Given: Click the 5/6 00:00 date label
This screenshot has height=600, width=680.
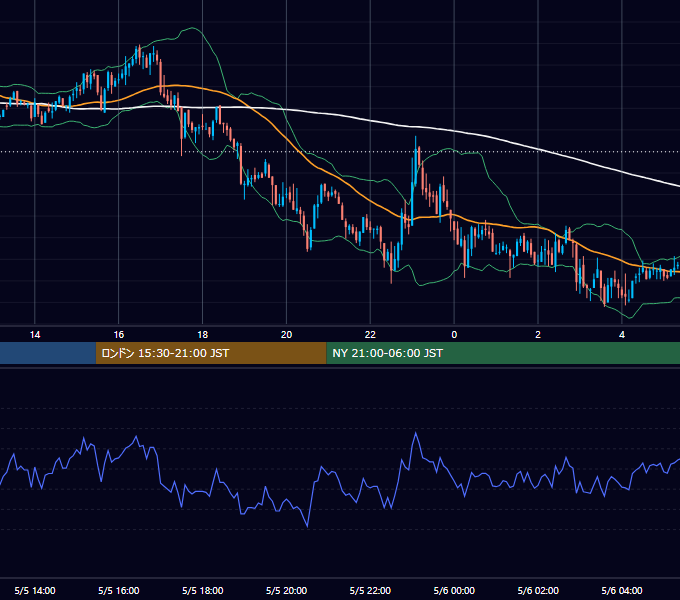Looking at the screenshot, I should pos(454,590).
